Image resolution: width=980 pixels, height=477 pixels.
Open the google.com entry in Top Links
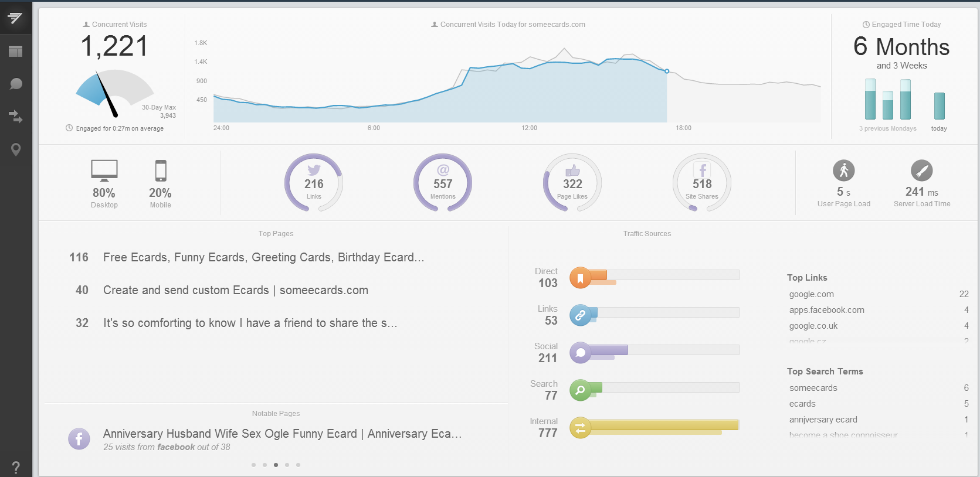tap(811, 294)
